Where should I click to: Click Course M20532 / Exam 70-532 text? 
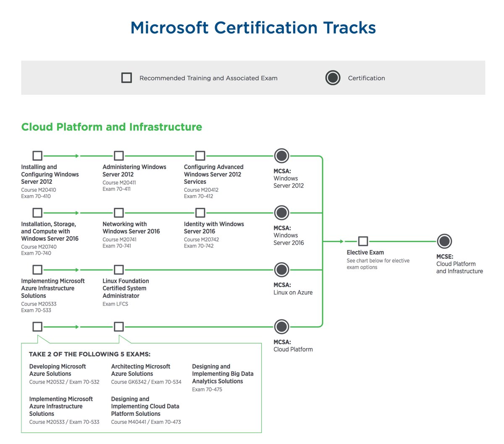pos(64,382)
